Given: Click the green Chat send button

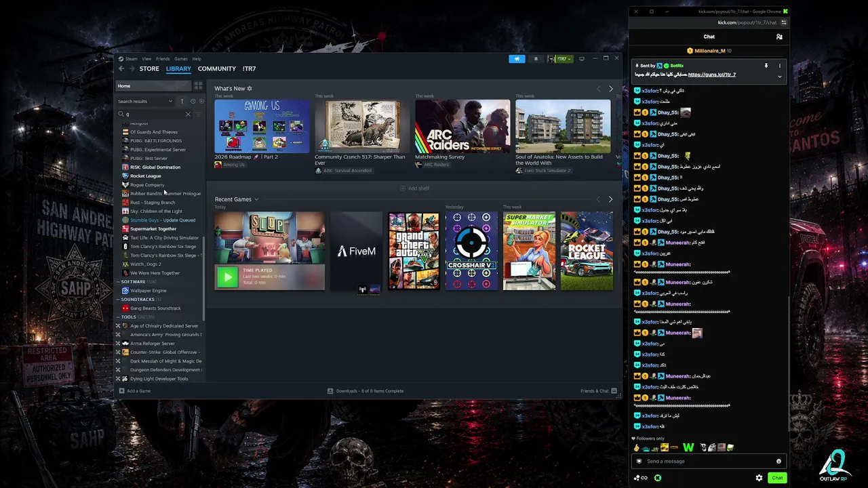Looking at the screenshot, I should click(777, 478).
